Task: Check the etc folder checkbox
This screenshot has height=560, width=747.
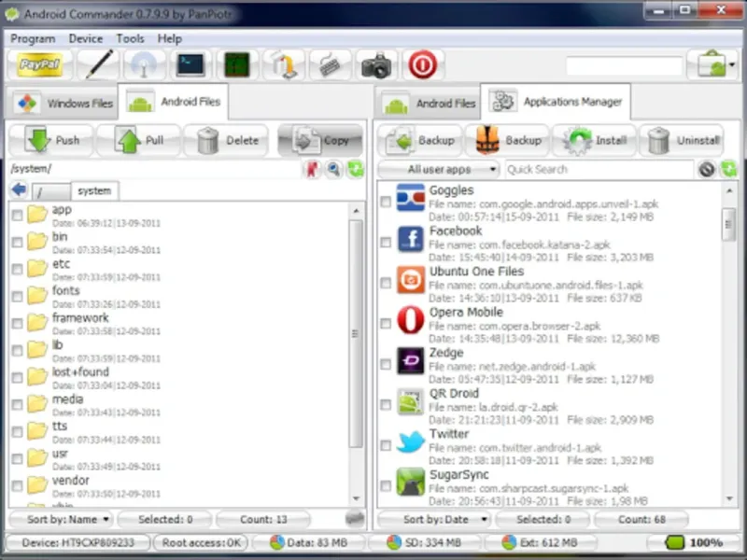Action: pos(17,270)
